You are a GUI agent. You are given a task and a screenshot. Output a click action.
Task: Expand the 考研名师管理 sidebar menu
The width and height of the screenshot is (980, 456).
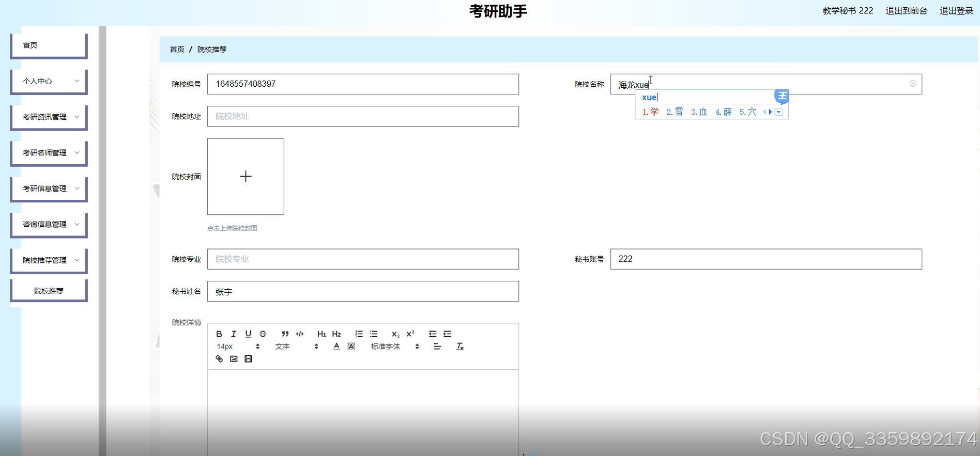point(49,153)
